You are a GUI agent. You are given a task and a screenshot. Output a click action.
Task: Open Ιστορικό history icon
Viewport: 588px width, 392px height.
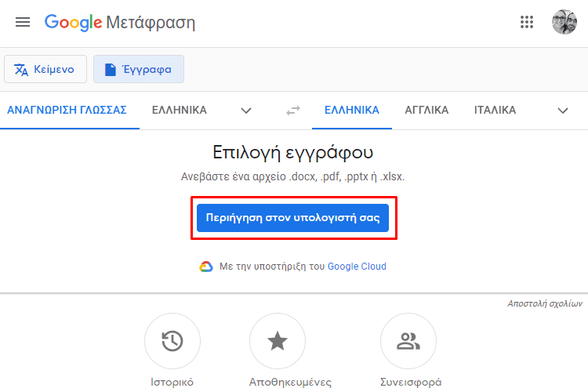coord(172,341)
